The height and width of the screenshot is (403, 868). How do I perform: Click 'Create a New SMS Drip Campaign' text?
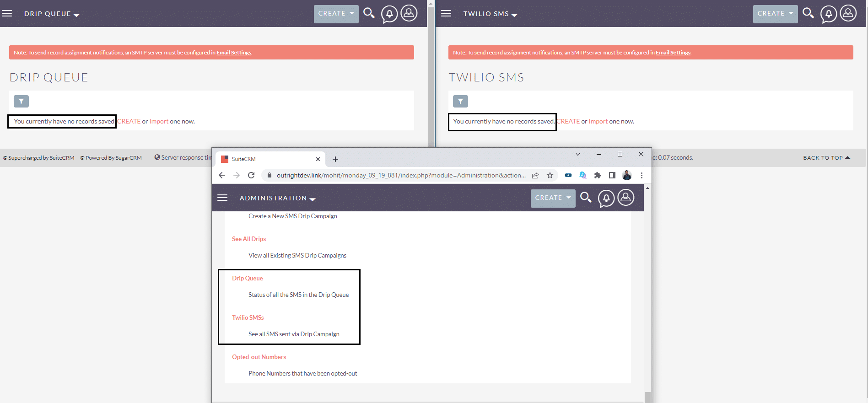[x=293, y=216]
